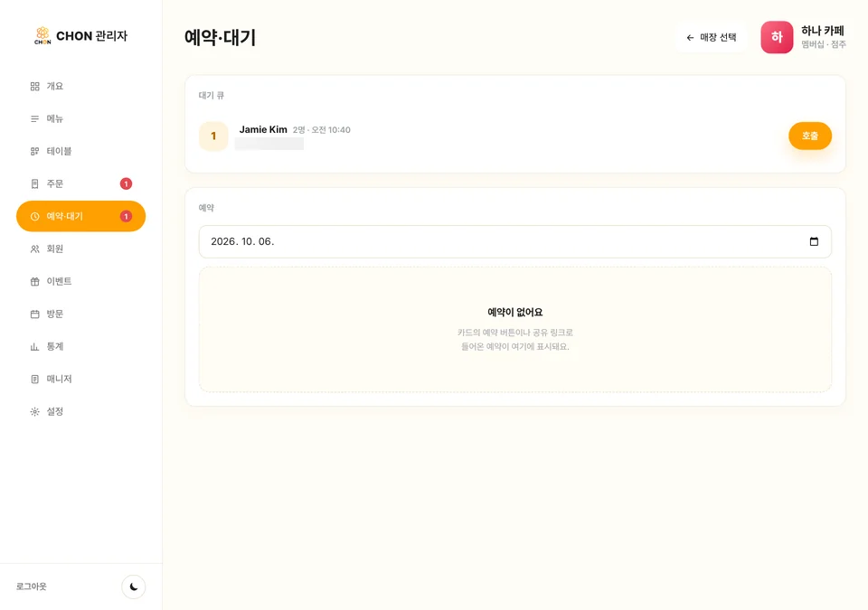The width and height of the screenshot is (868, 610).
Task: Open the 매니저 page
Action: (80, 380)
